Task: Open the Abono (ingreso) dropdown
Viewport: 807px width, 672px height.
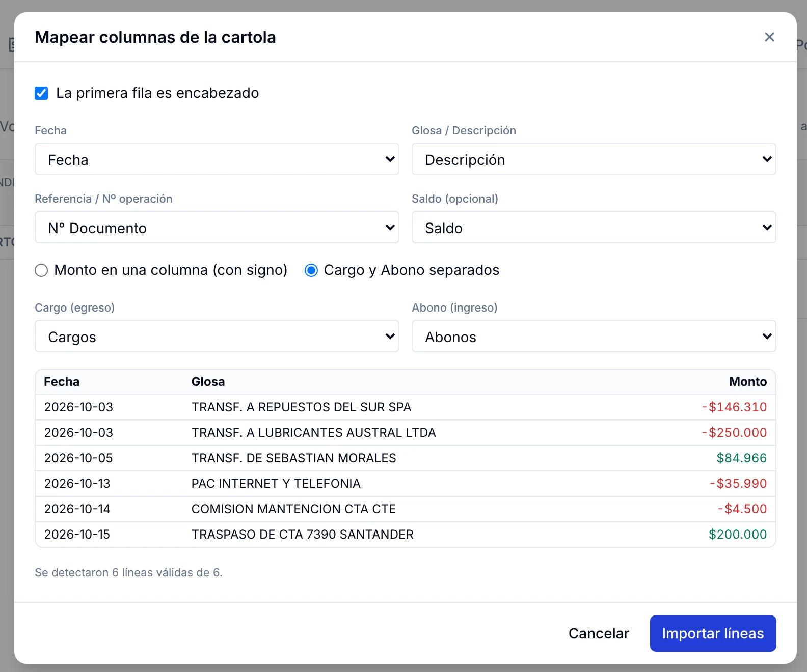Action: [x=594, y=337]
